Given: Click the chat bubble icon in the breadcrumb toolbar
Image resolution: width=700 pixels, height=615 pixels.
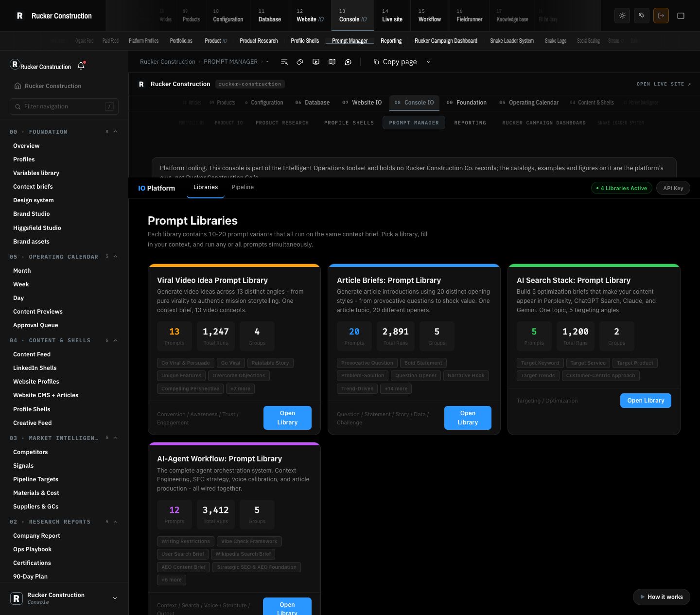Looking at the screenshot, I should (348, 62).
